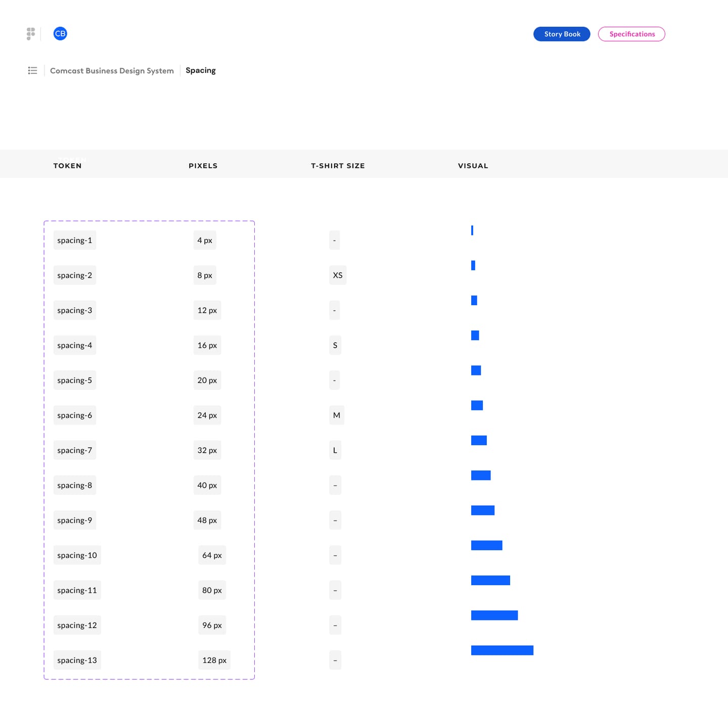This screenshot has height=714, width=728.
Task: Click the blue visual bar for spacing-13
Action: pos(502,650)
